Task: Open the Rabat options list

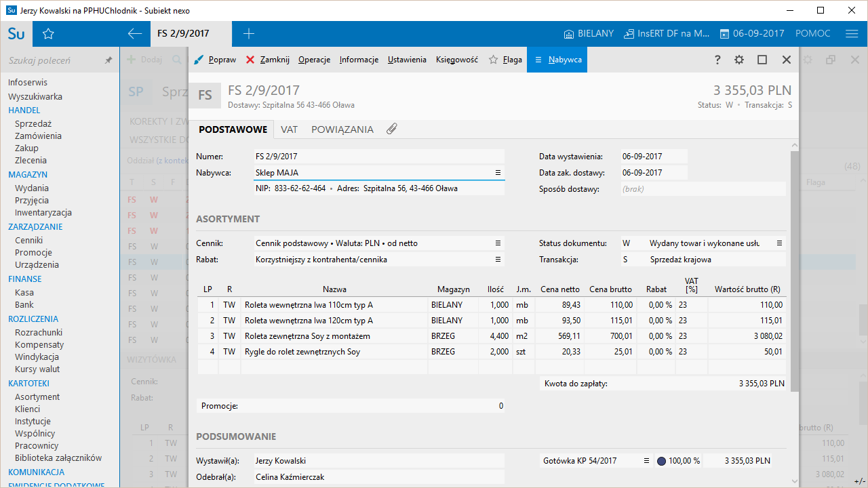Action: 498,259
